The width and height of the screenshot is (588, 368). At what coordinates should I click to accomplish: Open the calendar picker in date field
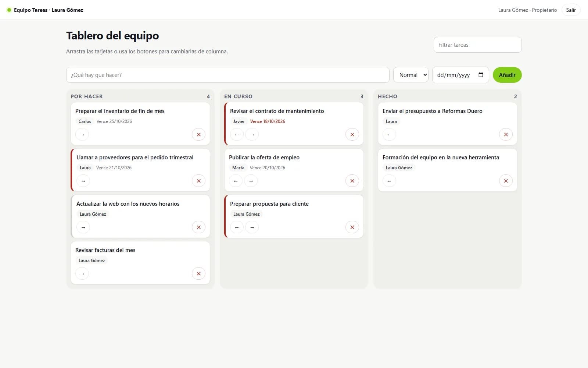481,75
